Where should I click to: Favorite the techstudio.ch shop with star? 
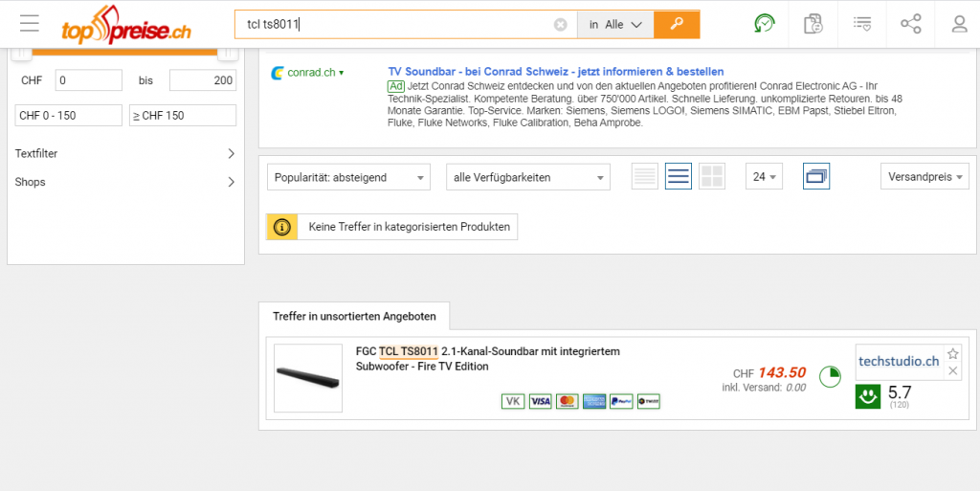pyautogui.click(x=952, y=354)
